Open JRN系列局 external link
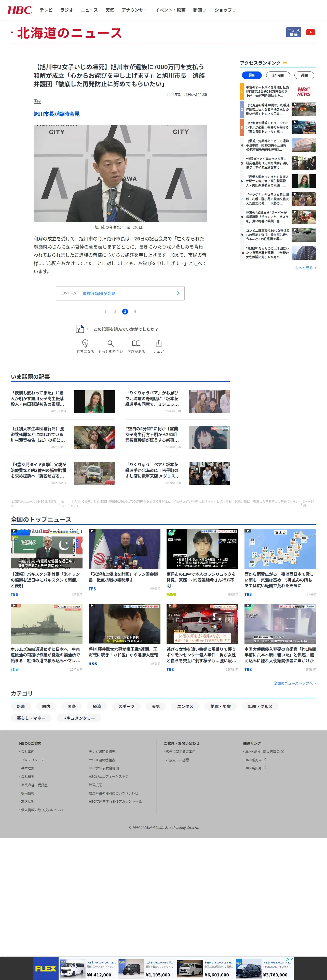 (x=255, y=768)
